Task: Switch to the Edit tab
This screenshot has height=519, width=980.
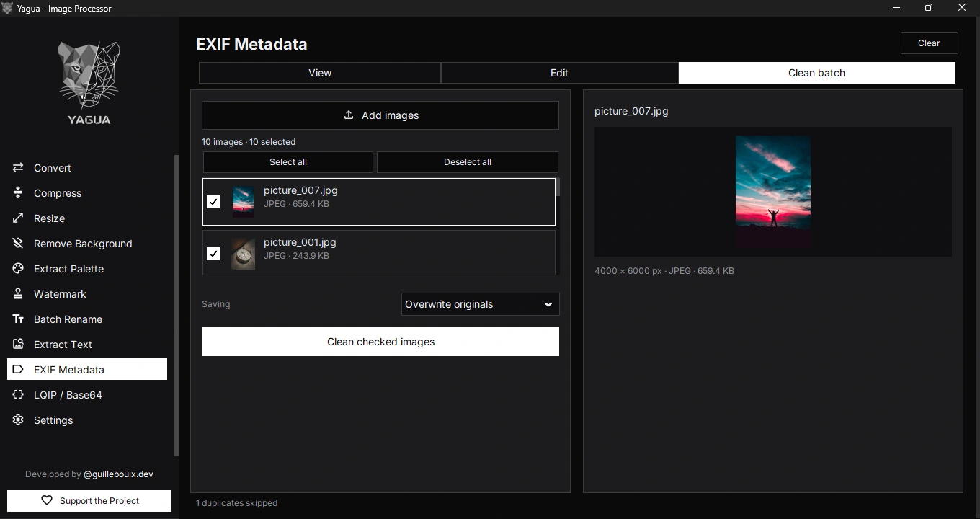Action: (559, 73)
